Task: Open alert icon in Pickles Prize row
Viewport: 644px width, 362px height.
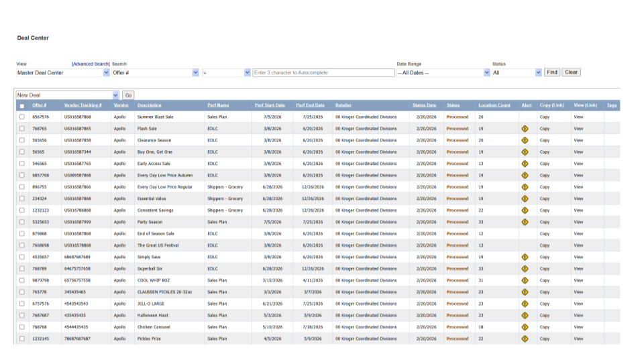Action: pyautogui.click(x=525, y=339)
